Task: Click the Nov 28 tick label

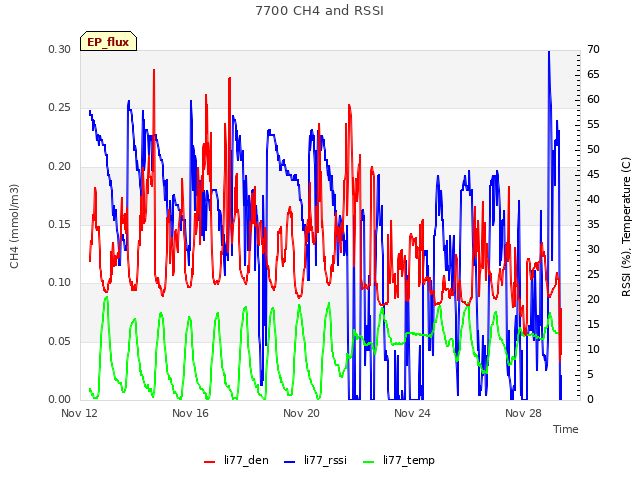Action: 523,413
